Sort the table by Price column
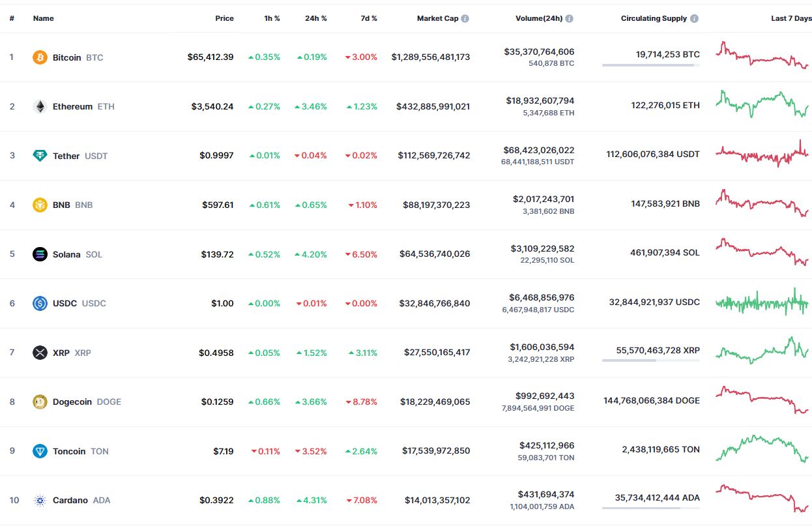Image resolution: width=812 pixels, height=528 pixels. click(x=224, y=18)
